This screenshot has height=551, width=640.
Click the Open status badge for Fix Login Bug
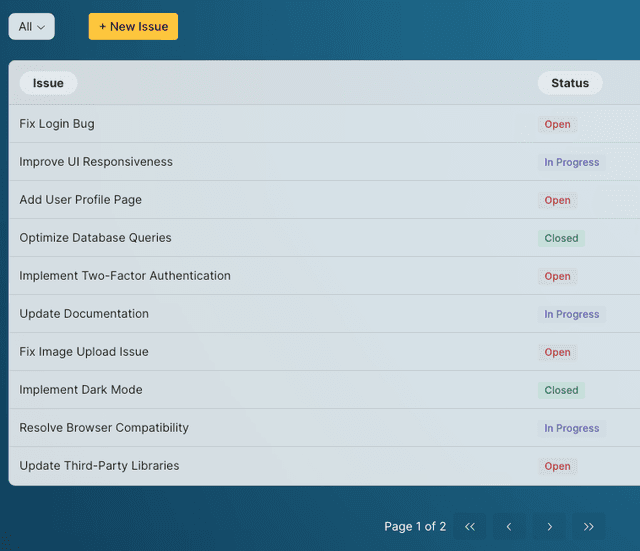(x=558, y=125)
